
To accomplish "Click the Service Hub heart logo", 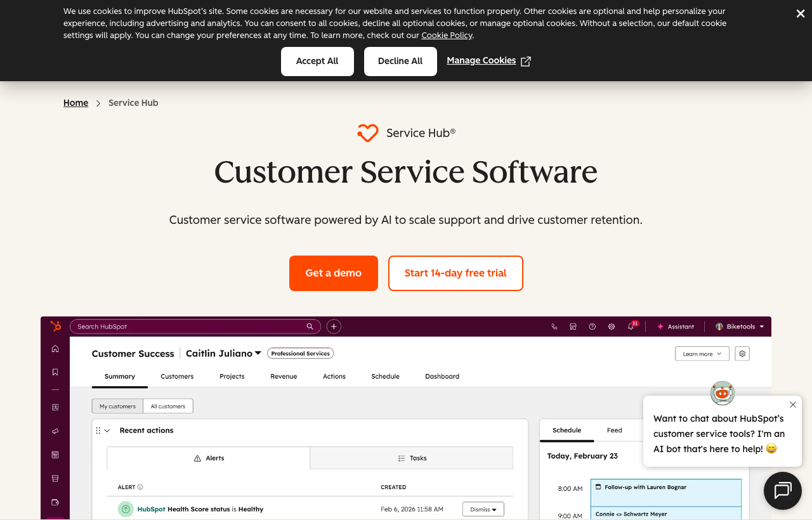I will 368,133.
